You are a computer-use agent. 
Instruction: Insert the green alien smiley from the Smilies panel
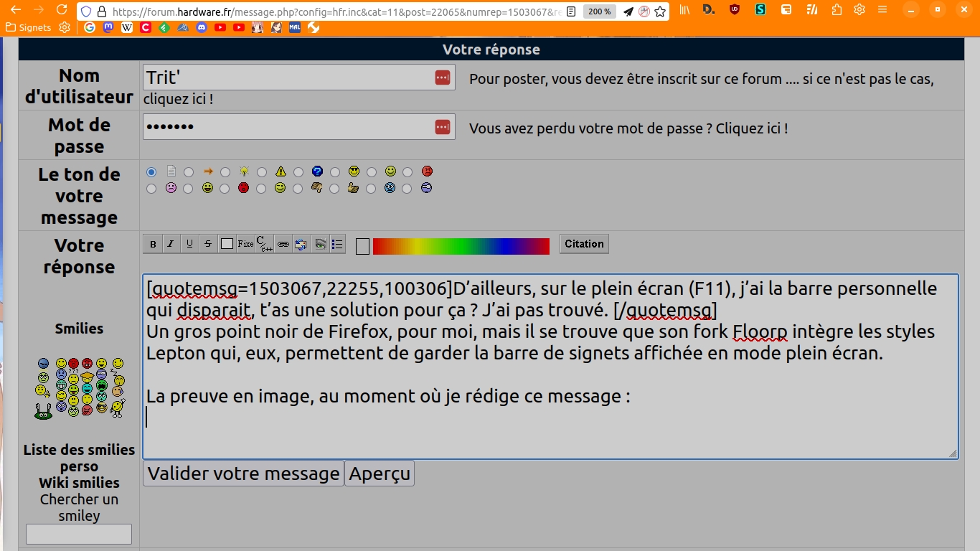(x=43, y=412)
